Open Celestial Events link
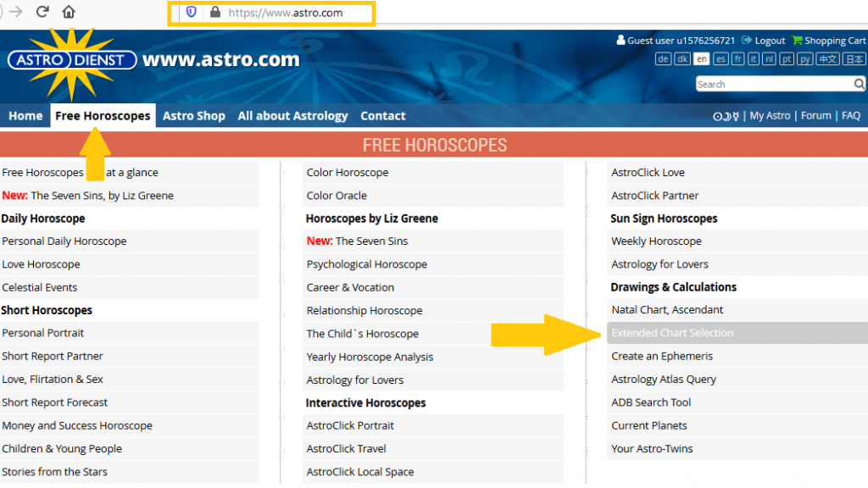This screenshot has width=868, height=488. point(130,288)
